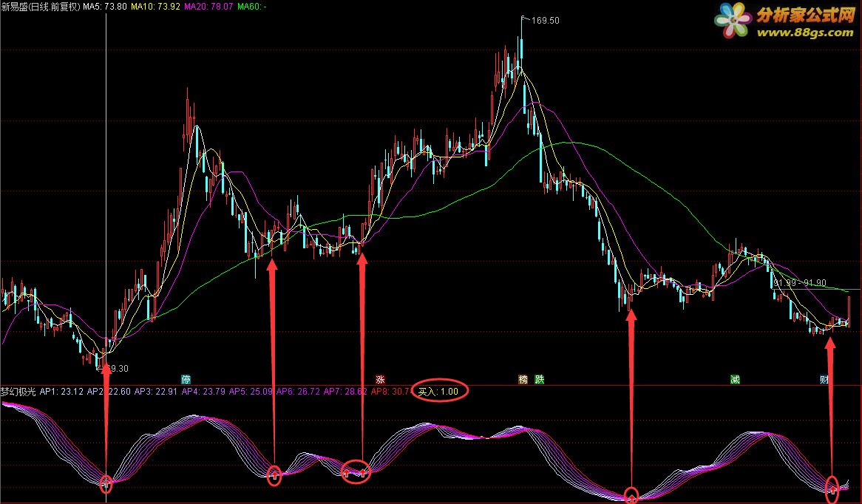862x504 pixels.
Task: Click the 财 event marker icon
Action: coord(824,379)
